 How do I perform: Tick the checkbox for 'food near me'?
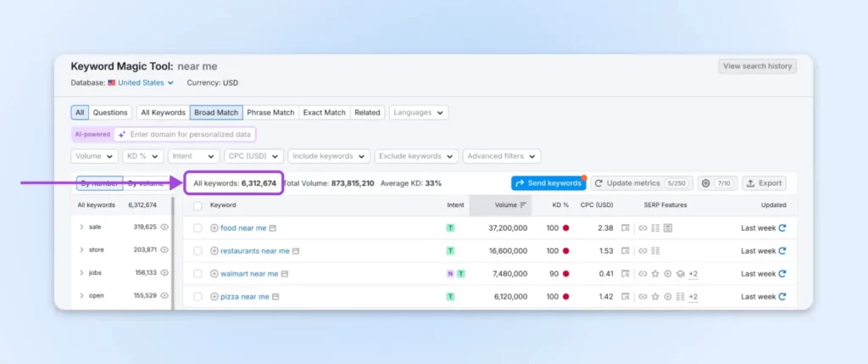pos(198,227)
